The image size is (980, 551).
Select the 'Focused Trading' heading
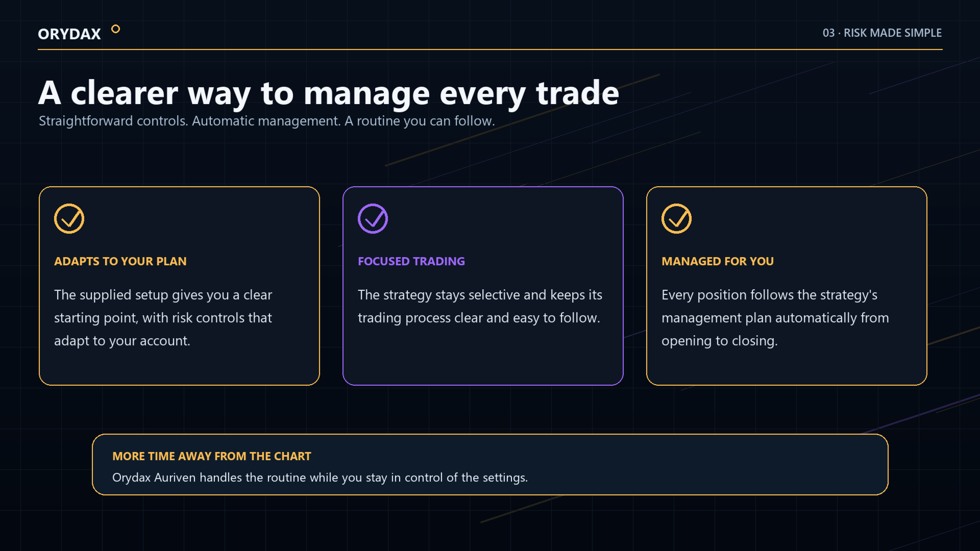click(x=411, y=261)
